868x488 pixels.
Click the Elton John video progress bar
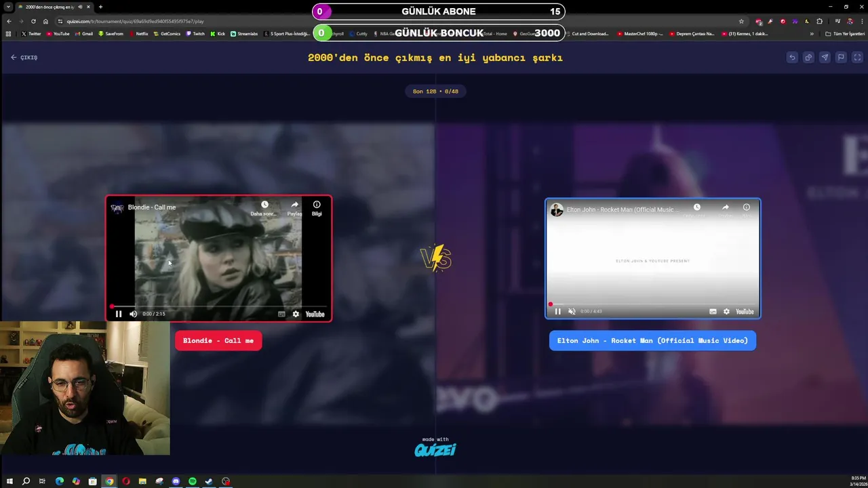(653, 304)
